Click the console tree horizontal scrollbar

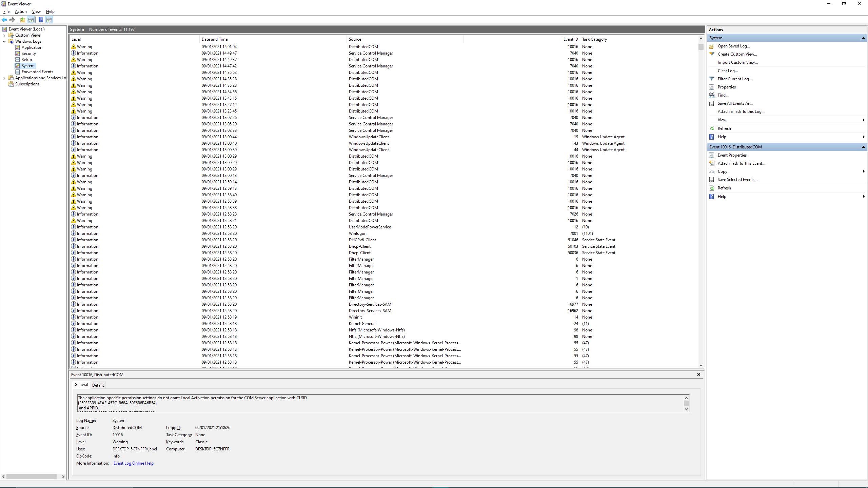pyautogui.click(x=32, y=476)
